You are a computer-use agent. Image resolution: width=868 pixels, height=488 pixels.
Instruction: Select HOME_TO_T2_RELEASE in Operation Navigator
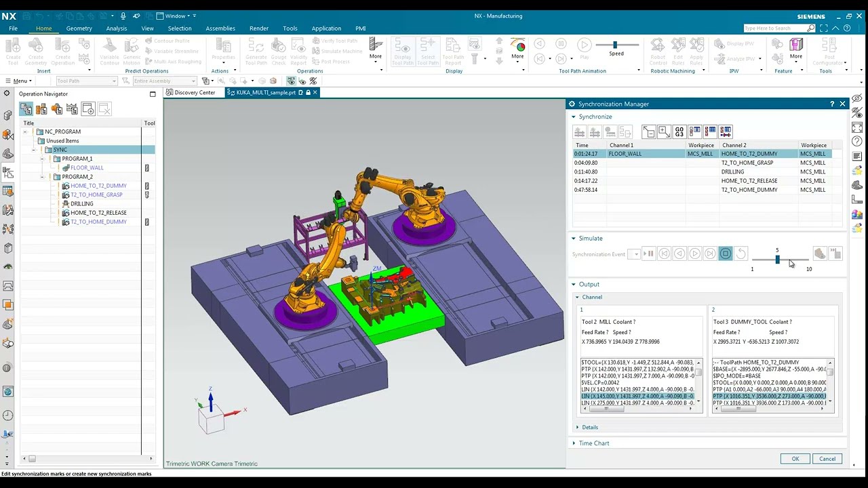tap(98, 213)
